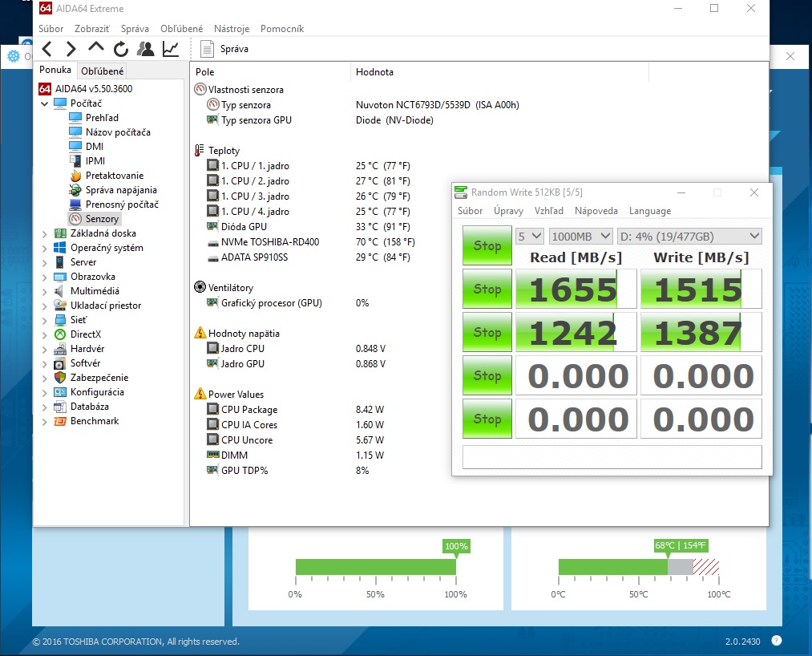This screenshot has width=812, height=656.
Task: Open the drive dropdown D: 4% (19/477GB)
Action: coord(689,237)
